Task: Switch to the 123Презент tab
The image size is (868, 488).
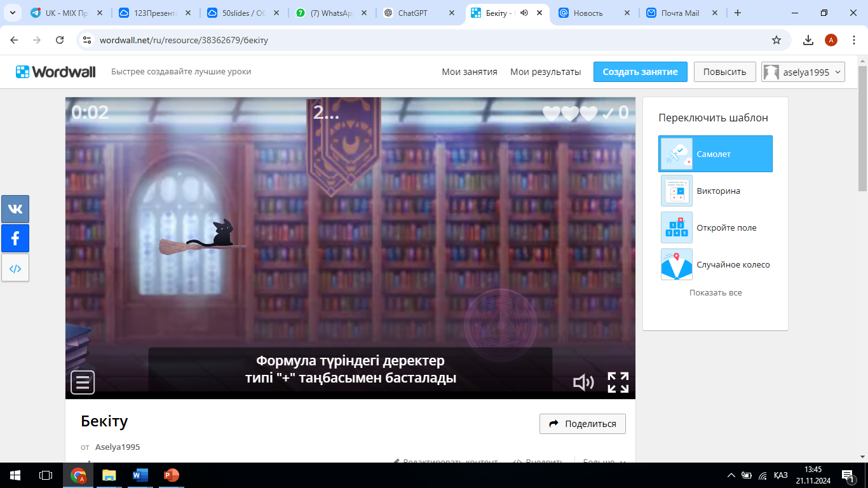Action: [154, 13]
